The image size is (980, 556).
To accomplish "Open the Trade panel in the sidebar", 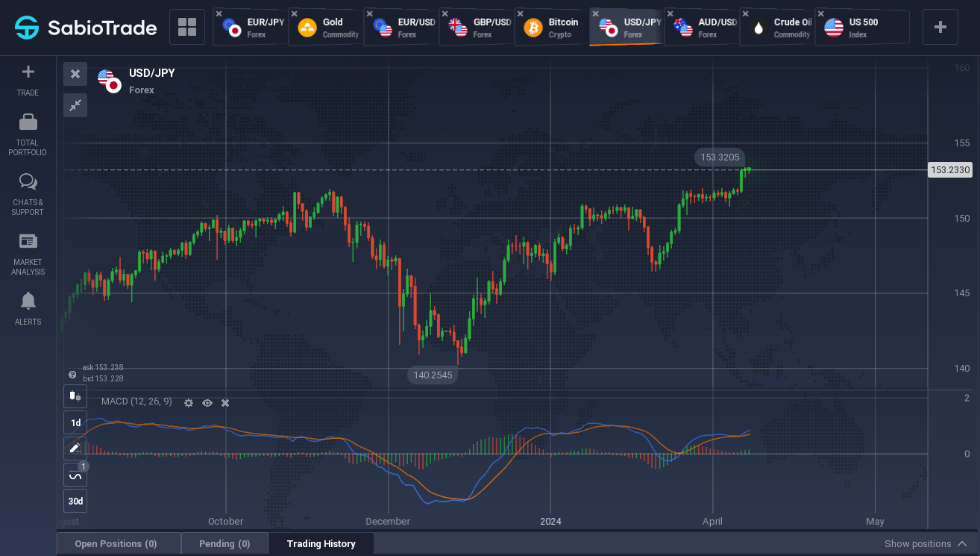I will (x=28, y=81).
